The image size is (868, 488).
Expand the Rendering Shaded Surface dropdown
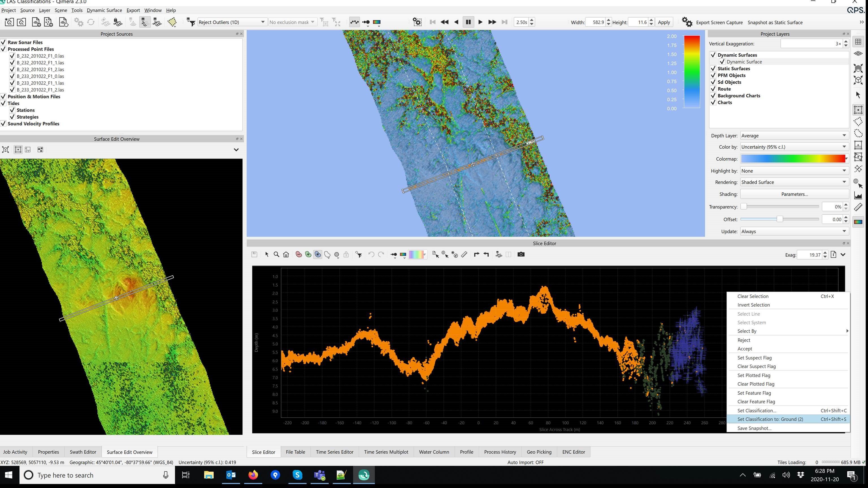tap(793, 182)
